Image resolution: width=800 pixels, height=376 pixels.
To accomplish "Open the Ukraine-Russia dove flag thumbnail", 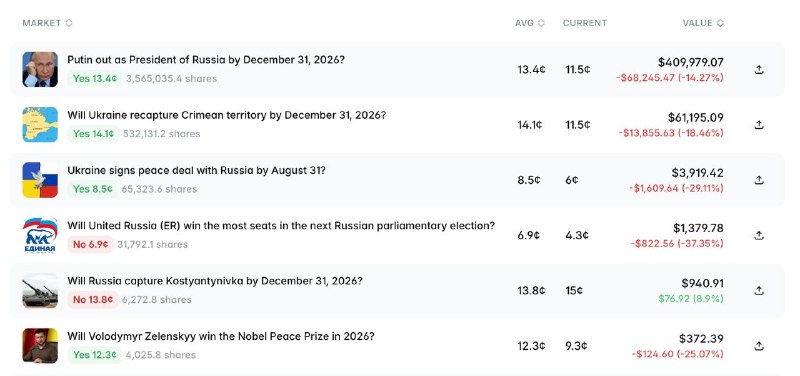I will coord(40,180).
